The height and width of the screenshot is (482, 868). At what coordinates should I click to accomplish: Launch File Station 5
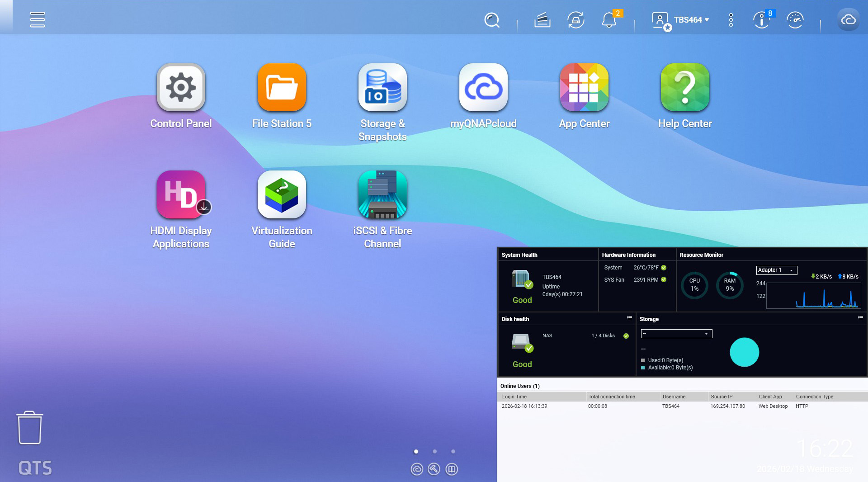pos(282,88)
